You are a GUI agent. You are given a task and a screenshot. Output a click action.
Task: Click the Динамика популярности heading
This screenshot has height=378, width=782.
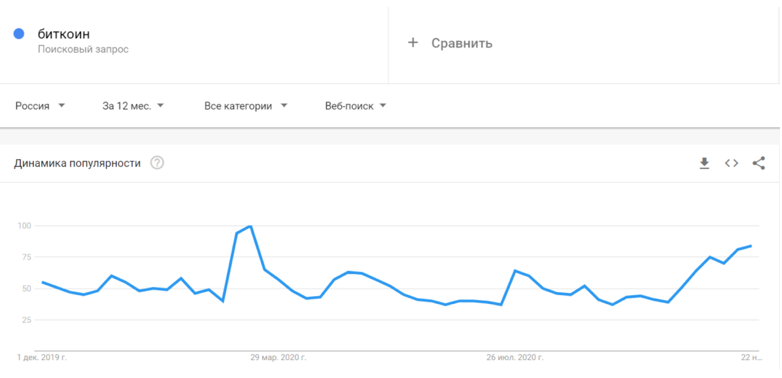[77, 163]
